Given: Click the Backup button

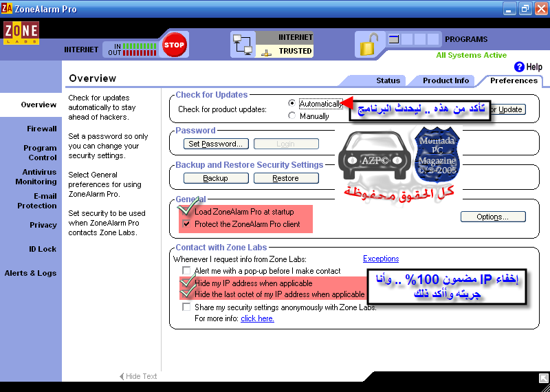Looking at the screenshot, I should point(215,178).
